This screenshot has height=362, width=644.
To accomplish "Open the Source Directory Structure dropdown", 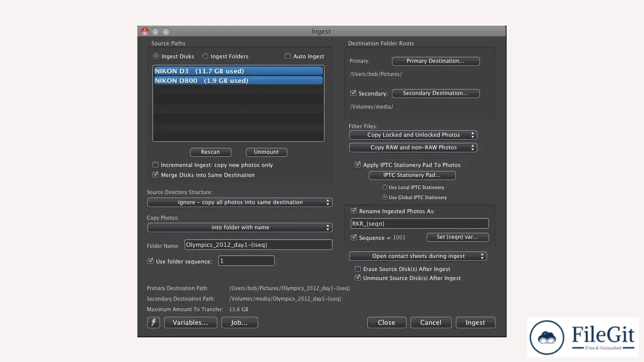I will click(239, 202).
